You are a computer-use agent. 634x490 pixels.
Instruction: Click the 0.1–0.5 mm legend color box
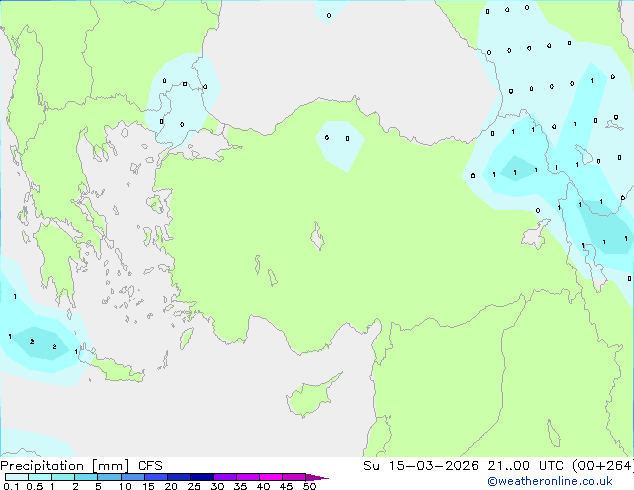(x=17, y=477)
